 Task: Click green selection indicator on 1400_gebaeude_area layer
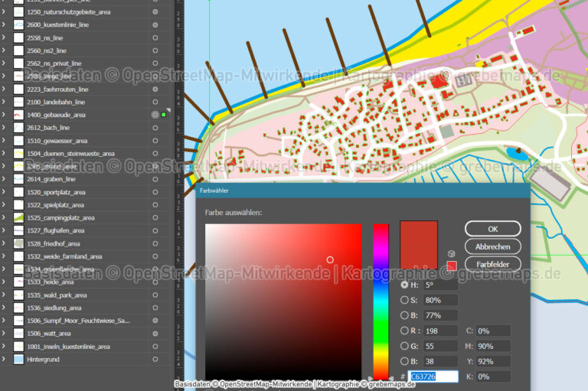point(164,115)
